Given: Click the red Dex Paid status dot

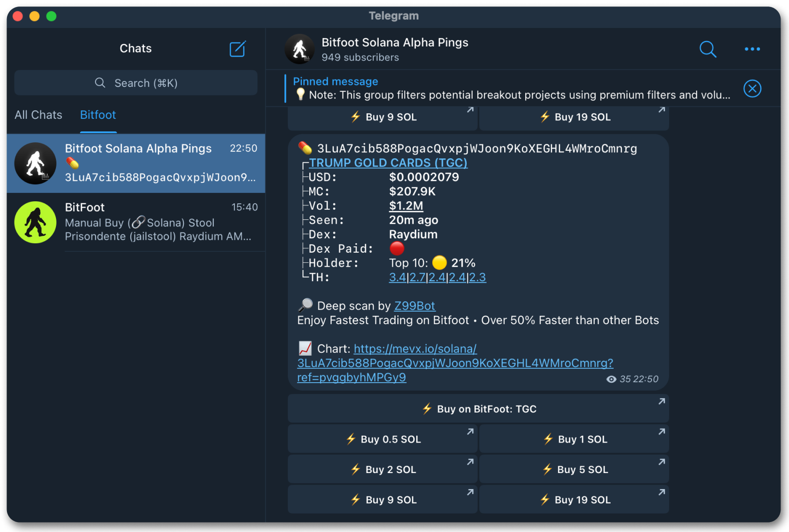Looking at the screenshot, I should (x=397, y=248).
